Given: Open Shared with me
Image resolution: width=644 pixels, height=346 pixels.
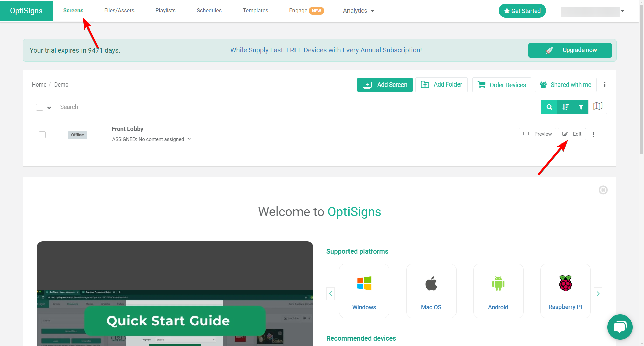Looking at the screenshot, I should 566,85.
